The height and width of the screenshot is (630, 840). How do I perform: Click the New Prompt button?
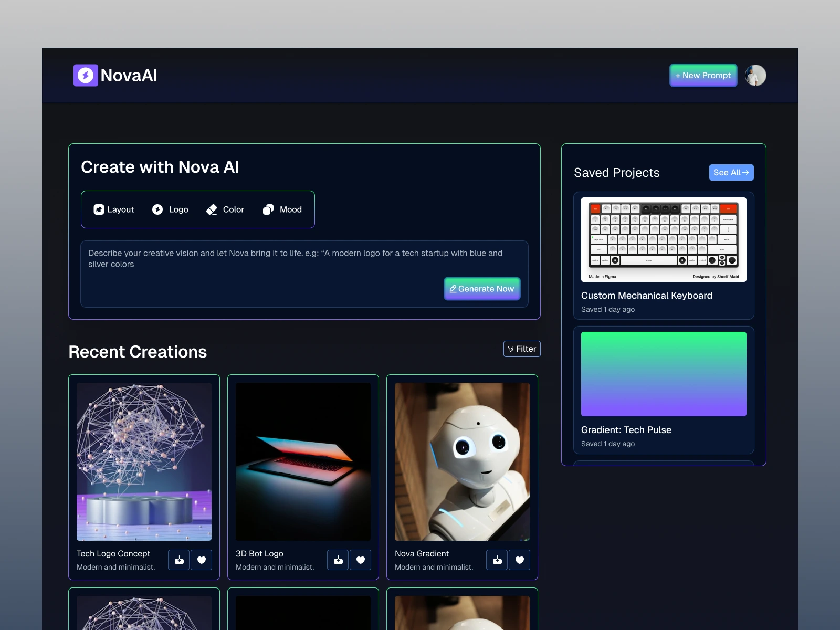[x=703, y=75]
